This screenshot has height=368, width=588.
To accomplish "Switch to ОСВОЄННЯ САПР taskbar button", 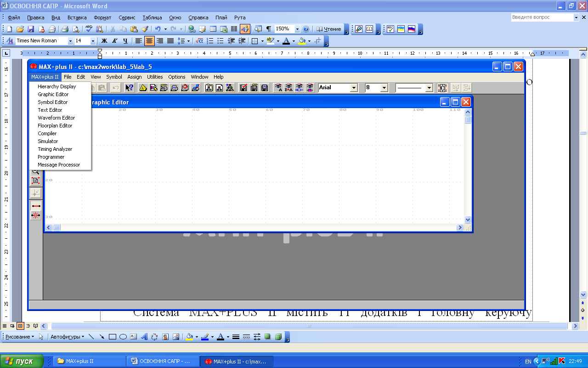I will 163,361.
